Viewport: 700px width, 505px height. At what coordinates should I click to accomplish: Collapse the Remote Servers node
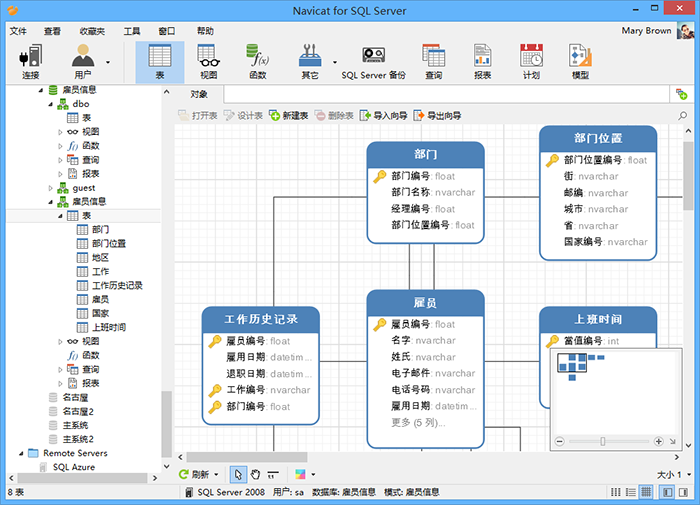click(x=21, y=453)
